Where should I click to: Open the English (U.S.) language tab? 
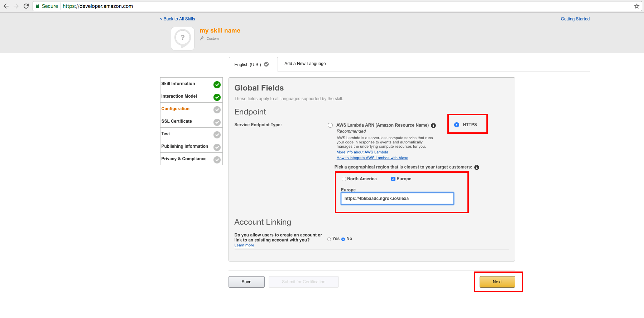(x=253, y=64)
